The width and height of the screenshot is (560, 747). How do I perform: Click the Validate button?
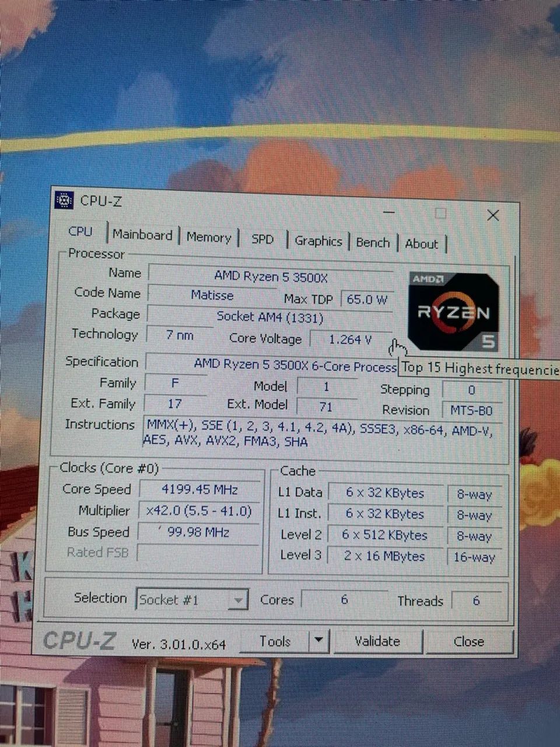pyautogui.click(x=377, y=641)
